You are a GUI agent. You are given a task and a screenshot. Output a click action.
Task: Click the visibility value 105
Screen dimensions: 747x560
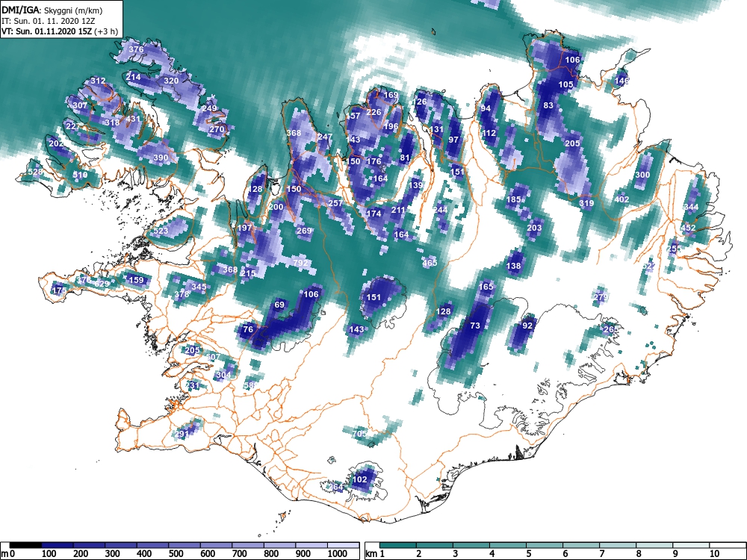[565, 84]
